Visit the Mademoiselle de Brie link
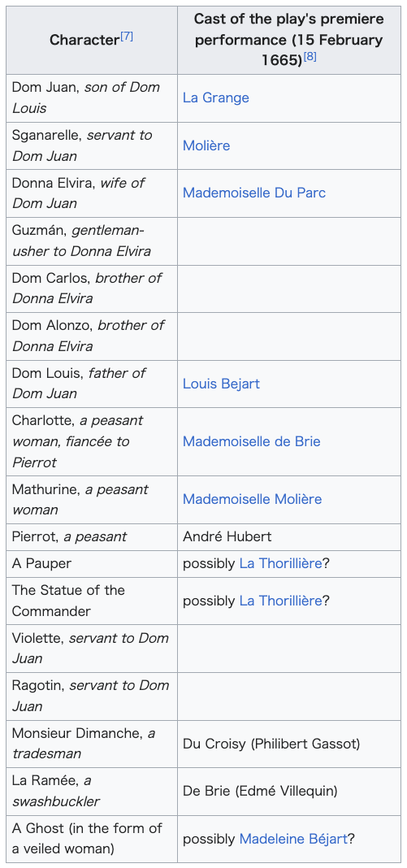Screen dimensions: 407x868 [x=252, y=442]
